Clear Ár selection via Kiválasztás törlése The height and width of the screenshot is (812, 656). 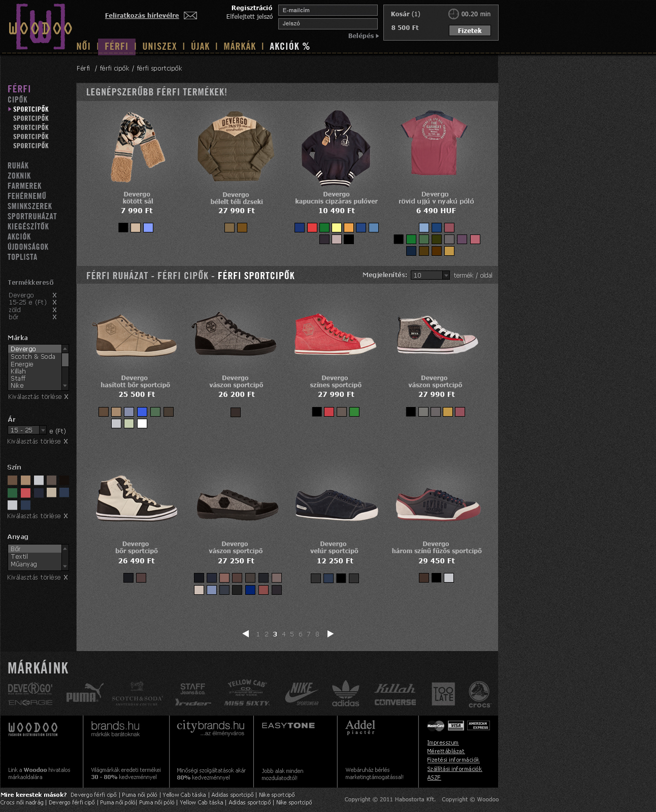click(38, 442)
